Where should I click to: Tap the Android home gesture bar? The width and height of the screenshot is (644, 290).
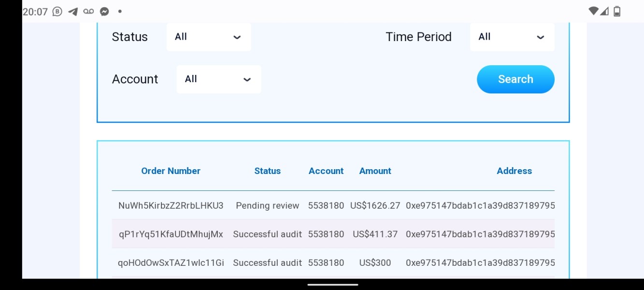(x=333, y=285)
